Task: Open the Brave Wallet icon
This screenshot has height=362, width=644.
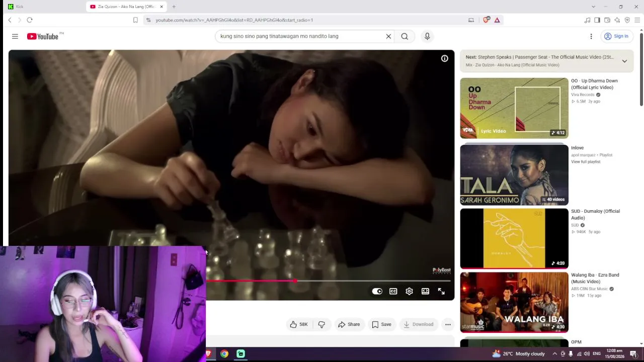Action: pyautogui.click(x=607, y=20)
